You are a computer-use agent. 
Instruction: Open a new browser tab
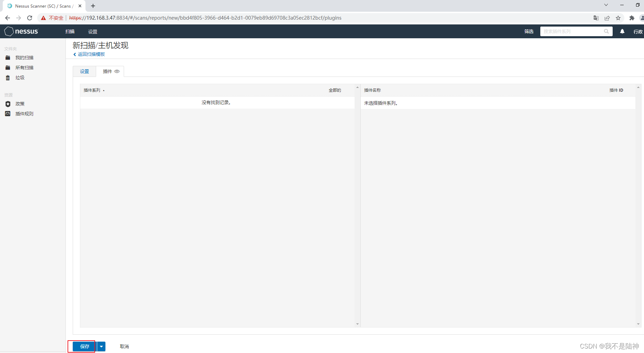93,6
